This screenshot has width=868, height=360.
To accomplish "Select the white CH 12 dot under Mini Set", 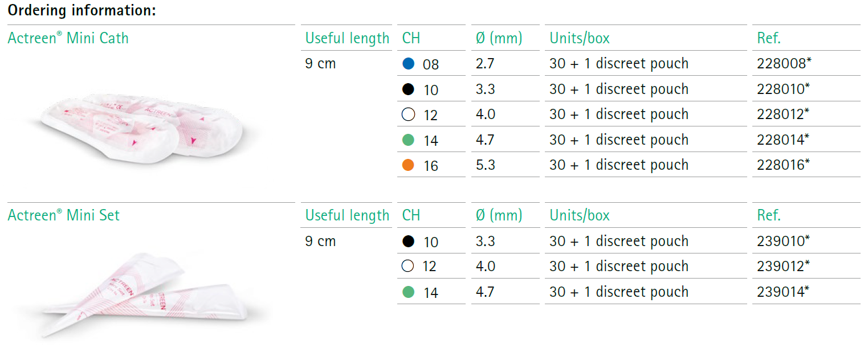I will pyautogui.click(x=408, y=266).
